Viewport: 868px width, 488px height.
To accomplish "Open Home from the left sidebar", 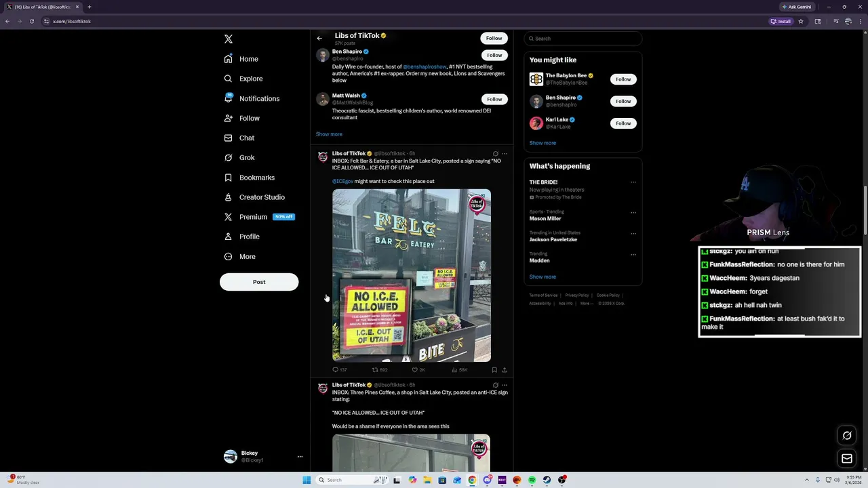I will (x=241, y=59).
